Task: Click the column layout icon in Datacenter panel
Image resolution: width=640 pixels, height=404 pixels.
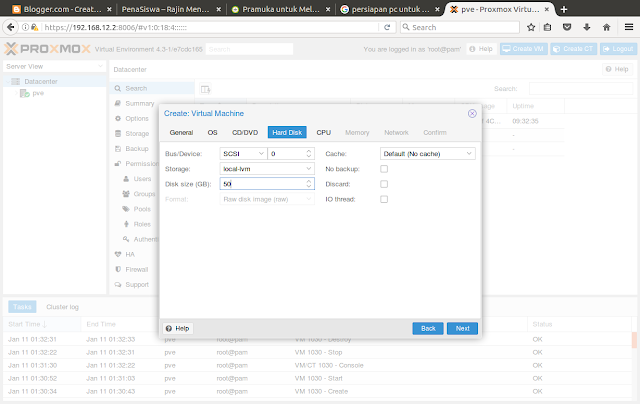Action: point(205,89)
